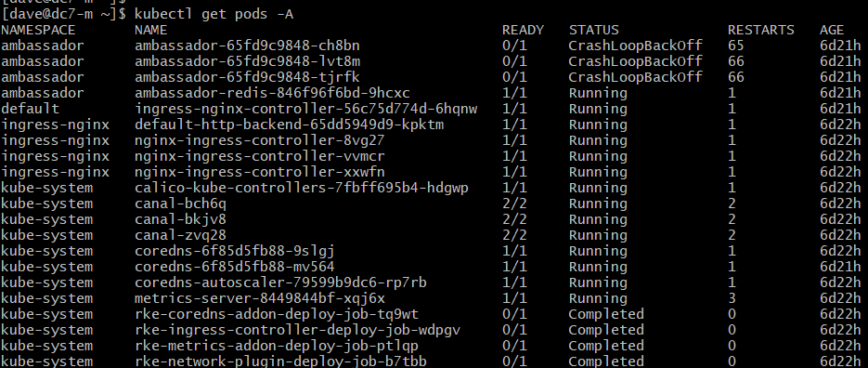Click Completed status of rke-network-plugin job
Image resolution: width=868 pixels, height=368 pixels.
coord(606,361)
